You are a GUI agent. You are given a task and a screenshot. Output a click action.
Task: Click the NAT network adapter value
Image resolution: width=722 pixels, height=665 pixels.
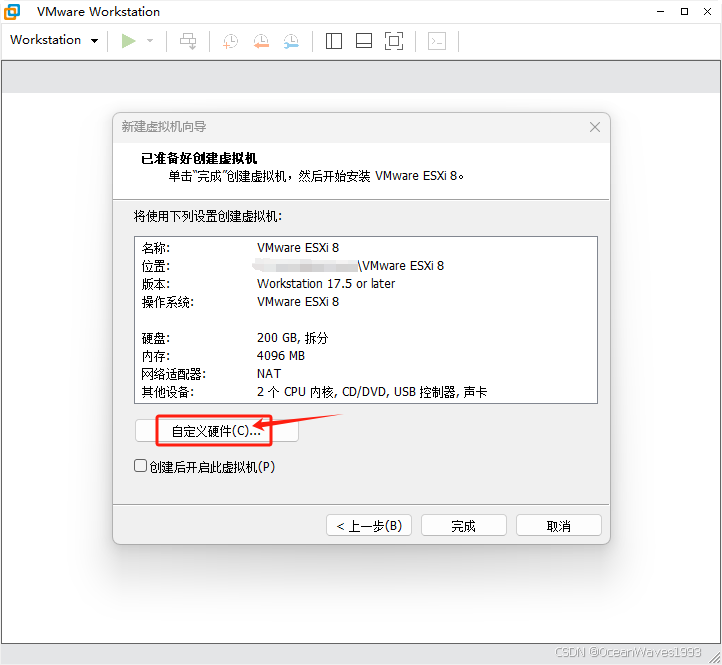pos(268,373)
